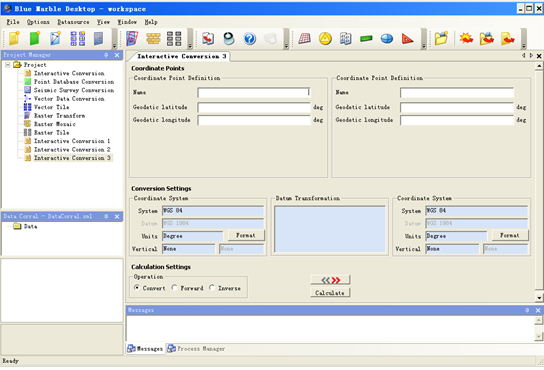
Task: Click the red starburst toolbar icon
Action: point(466,38)
